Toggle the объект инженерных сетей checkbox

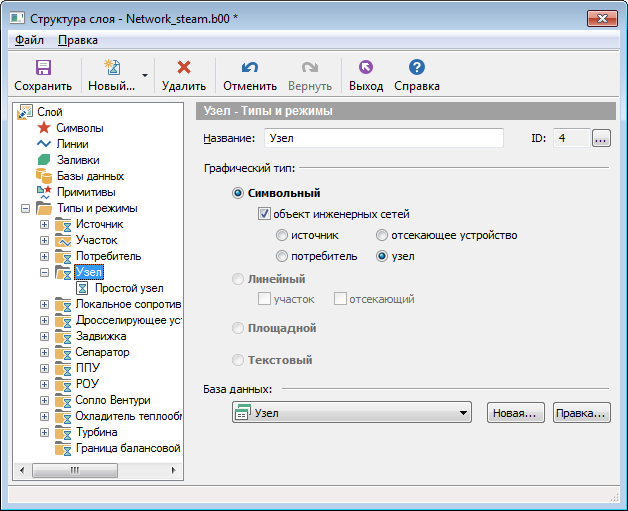click(x=264, y=214)
